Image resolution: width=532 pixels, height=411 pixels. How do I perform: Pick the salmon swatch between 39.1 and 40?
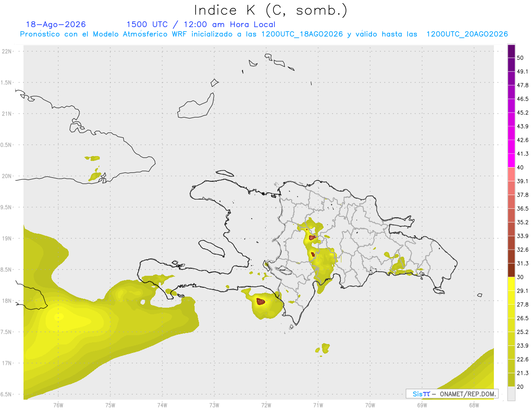tap(511, 174)
